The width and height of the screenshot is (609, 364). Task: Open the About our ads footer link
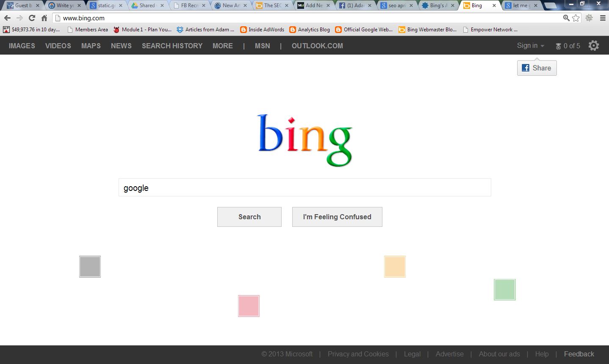pyautogui.click(x=499, y=354)
